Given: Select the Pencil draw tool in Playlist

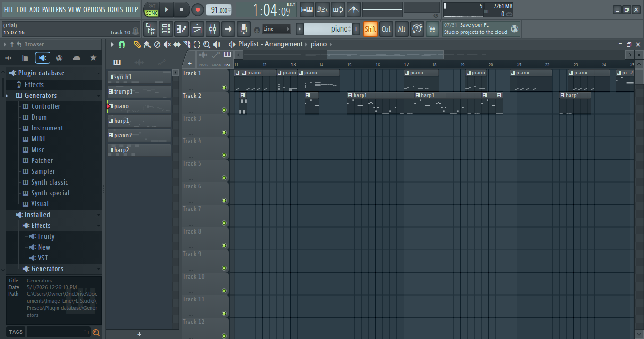Looking at the screenshot, I should 137,44.
